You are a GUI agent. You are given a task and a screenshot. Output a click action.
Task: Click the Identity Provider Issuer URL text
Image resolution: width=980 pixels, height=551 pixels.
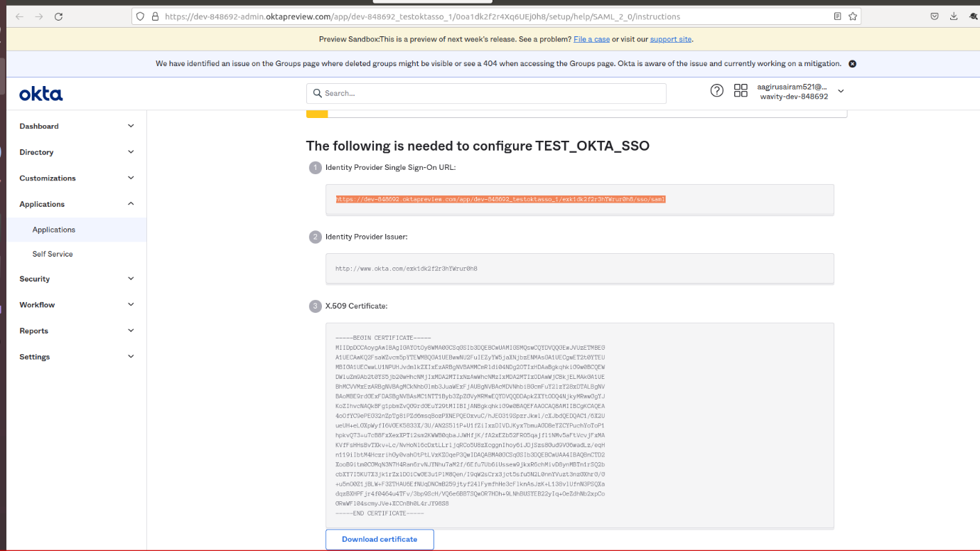pos(406,269)
